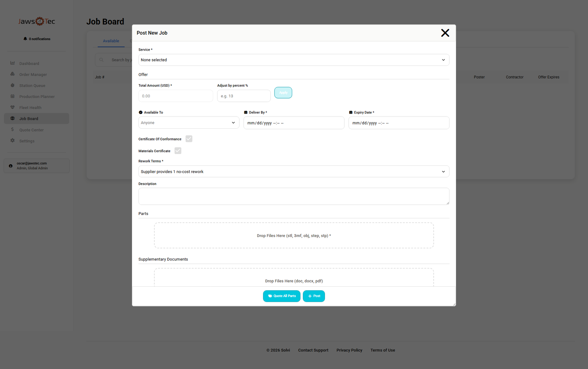This screenshot has width=588, height=369.
Task: Open Production Planner in the sidebar
Action: (36, 97)
